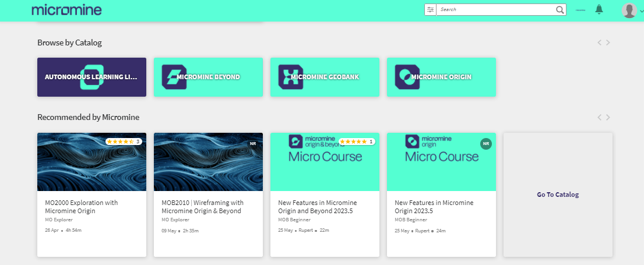
Task: Open the Autonomous Learning Library catalog
Action: pyautogui.click(x=92, y=77)
